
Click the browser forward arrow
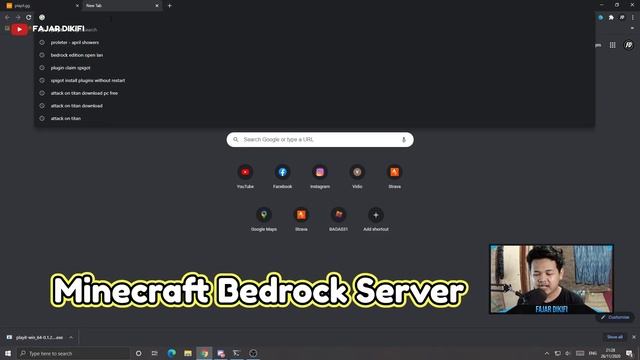click(x=18, y=18)
